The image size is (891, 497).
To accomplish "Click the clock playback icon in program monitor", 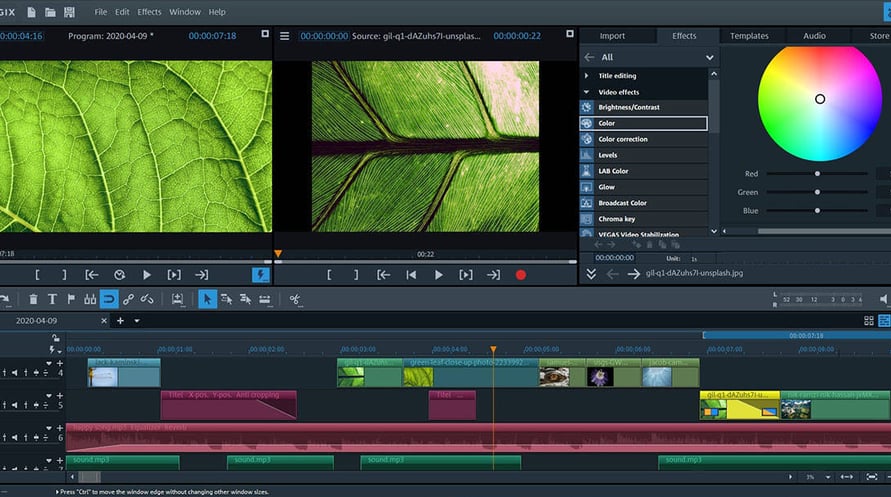I will coord(119,275).
